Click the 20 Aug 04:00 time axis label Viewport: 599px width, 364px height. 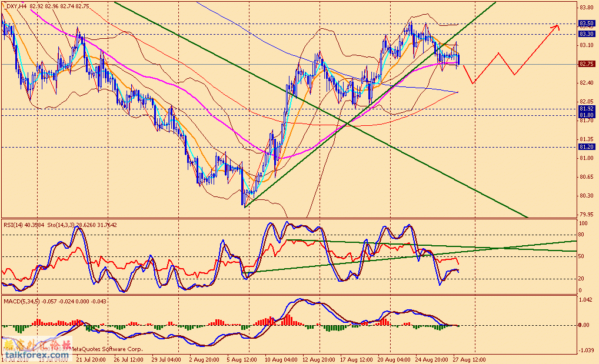click(x=394, y=360)
